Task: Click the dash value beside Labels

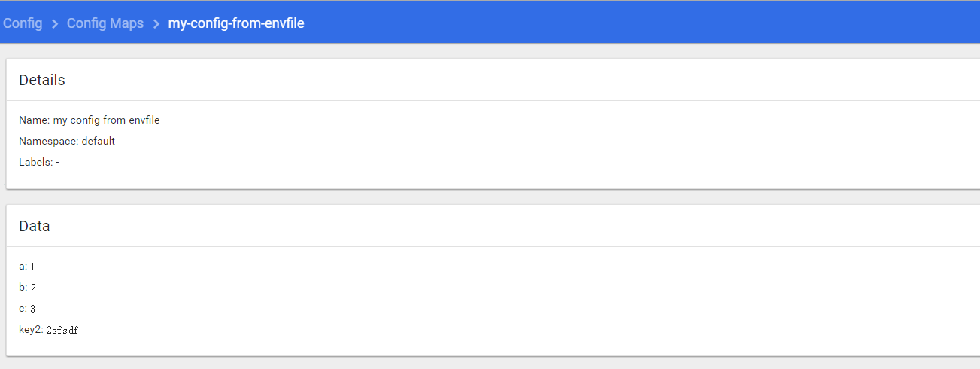Action: 58,162
